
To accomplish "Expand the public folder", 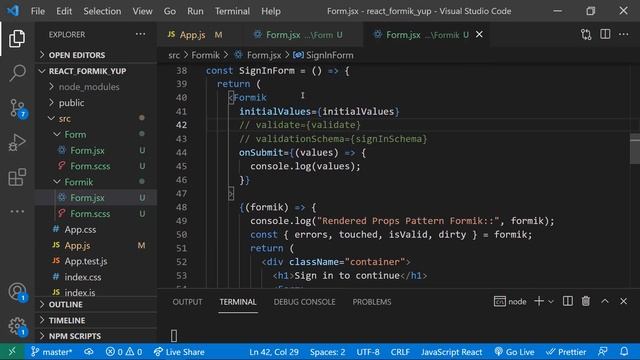I will [x=96, y=102].
